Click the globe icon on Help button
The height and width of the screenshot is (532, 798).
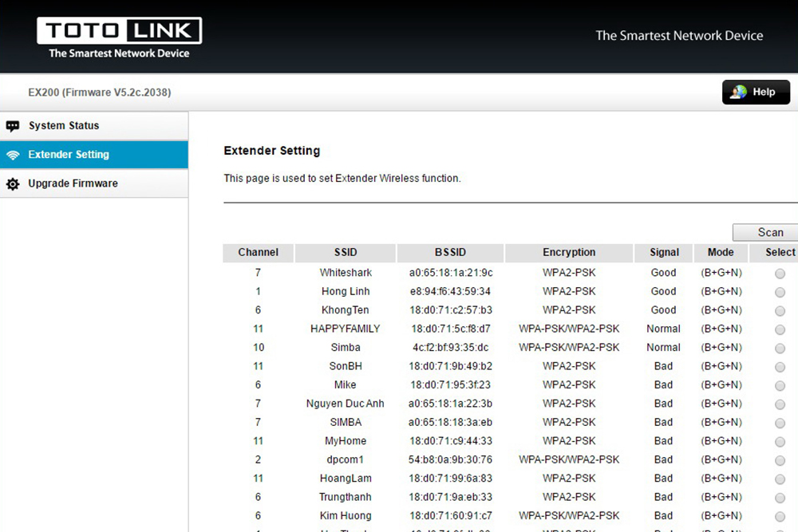click(739, 92)
